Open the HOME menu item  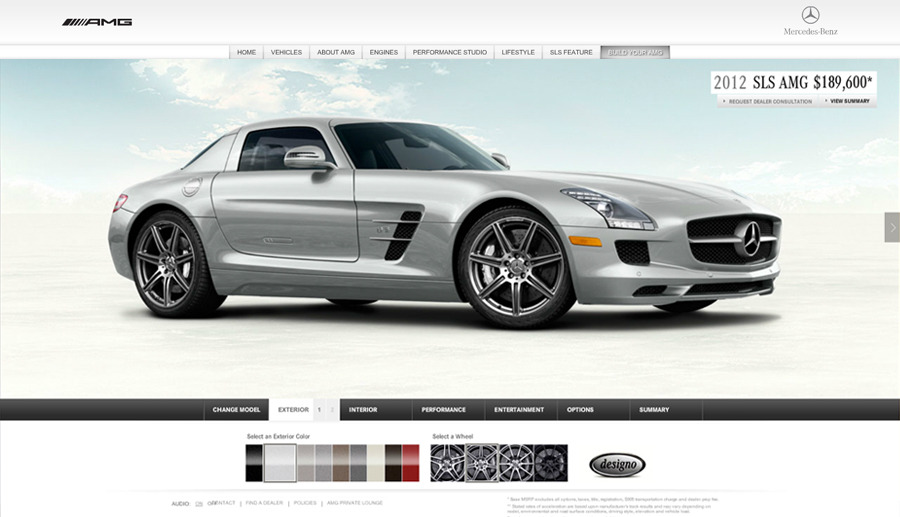pos(246,52)
